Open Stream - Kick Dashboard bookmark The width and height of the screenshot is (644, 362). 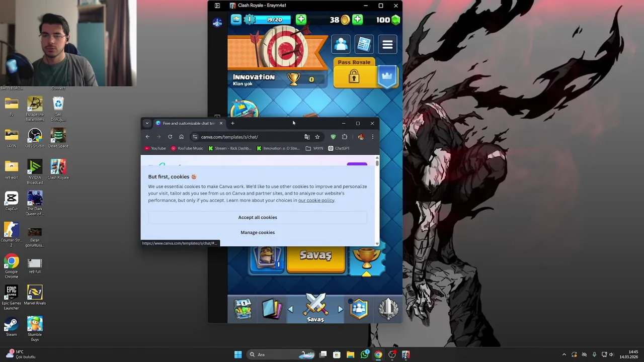tap(230, 148)
